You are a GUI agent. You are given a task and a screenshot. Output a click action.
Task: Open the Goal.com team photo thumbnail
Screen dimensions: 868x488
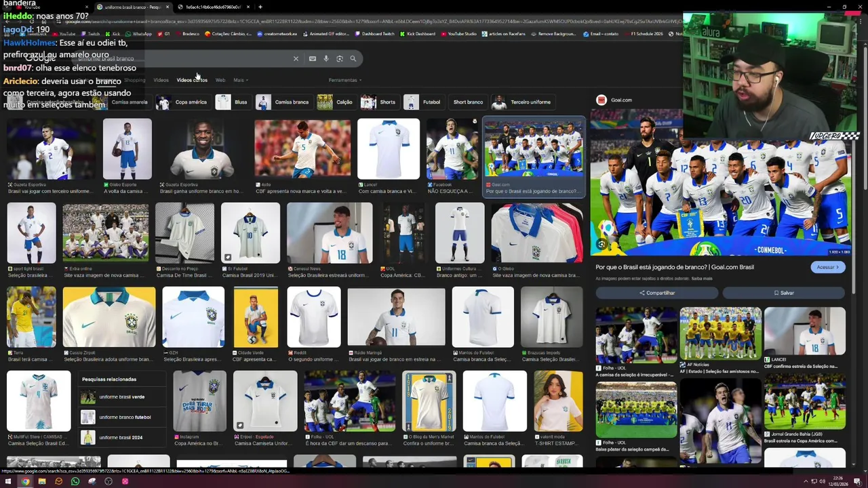533,150
